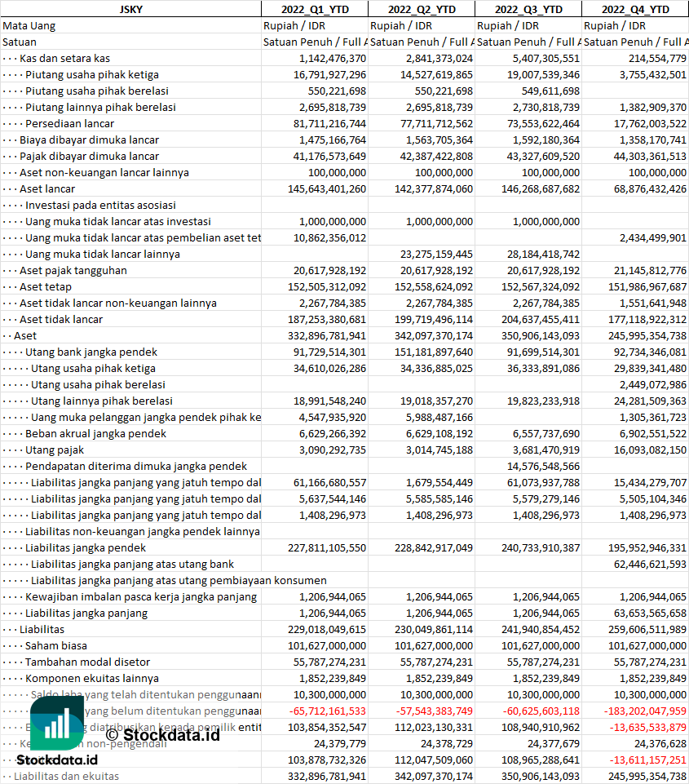The height and width of the screenshot is (784, 689).
Task: Click negative total -13,611,157,251
Action: [x=648, y=760]
